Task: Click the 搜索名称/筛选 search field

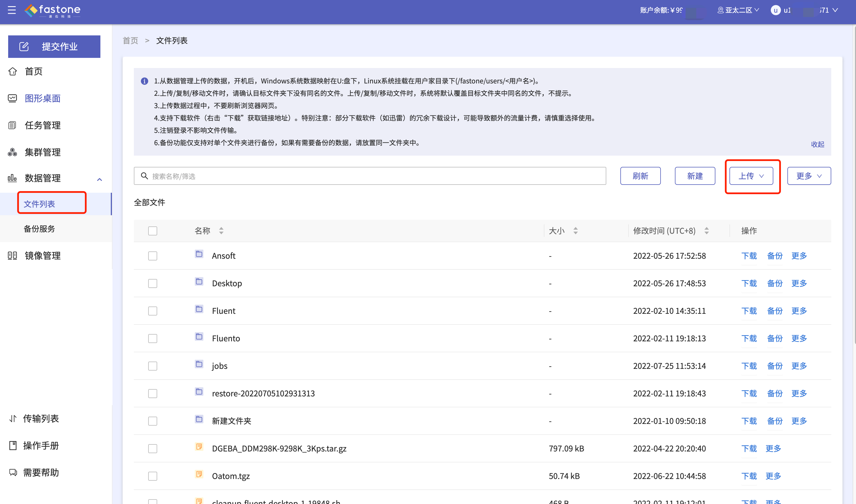Action: click(x=370, y=176)
